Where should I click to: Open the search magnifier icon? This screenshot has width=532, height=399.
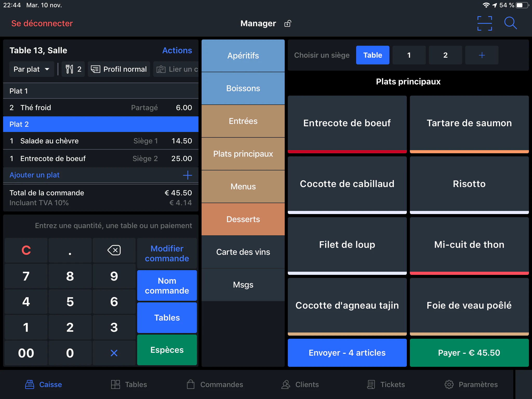[x=510, y=23]
